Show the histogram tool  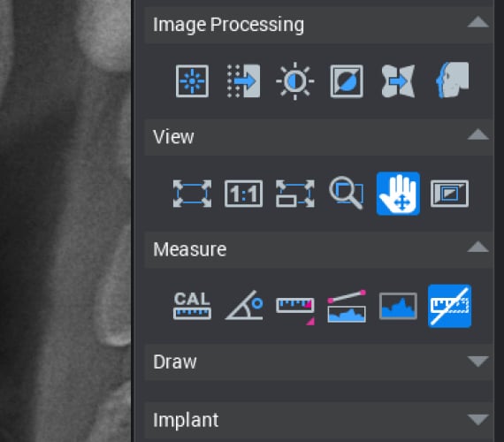398,306
